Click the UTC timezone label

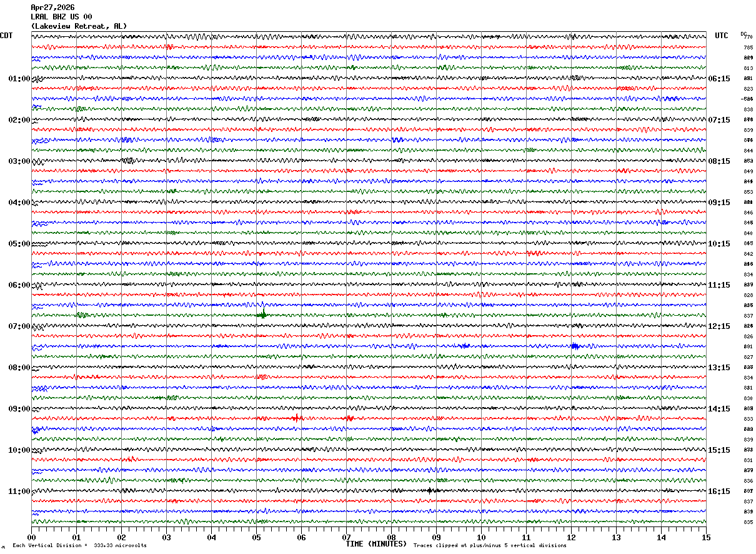(722, 36)
